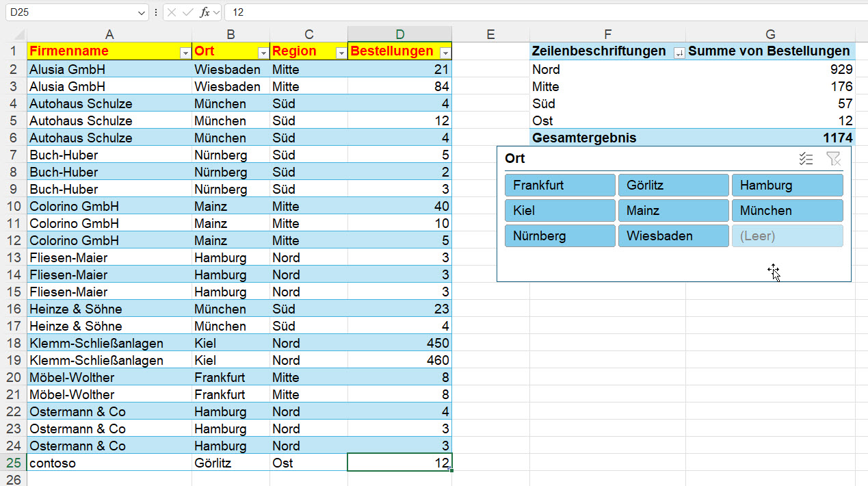The image size is (868, 486).
Task: Toggle the Frankfurt slicer item
Action: coord(560,186)
